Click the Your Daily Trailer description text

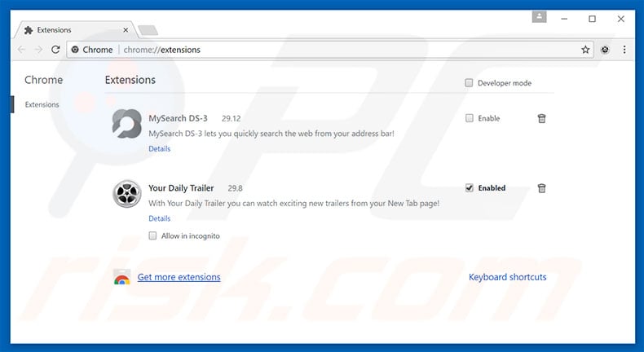(294, 204)
